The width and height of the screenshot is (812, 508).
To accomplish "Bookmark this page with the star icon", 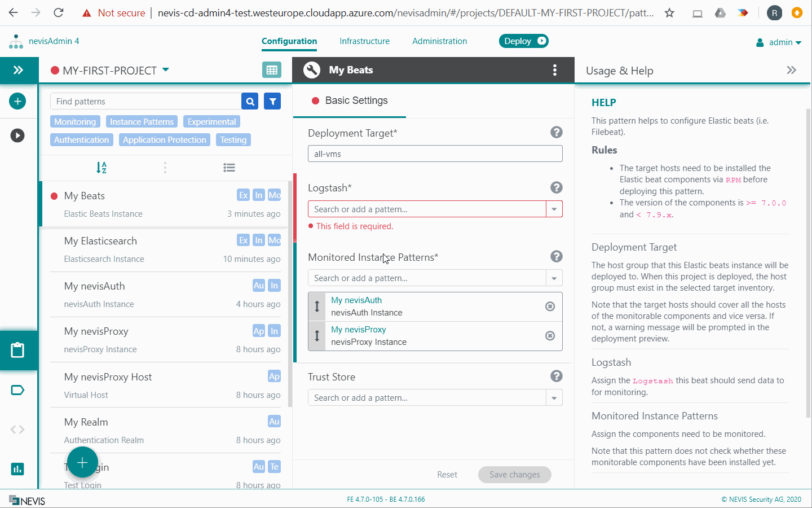I will 669,12.
